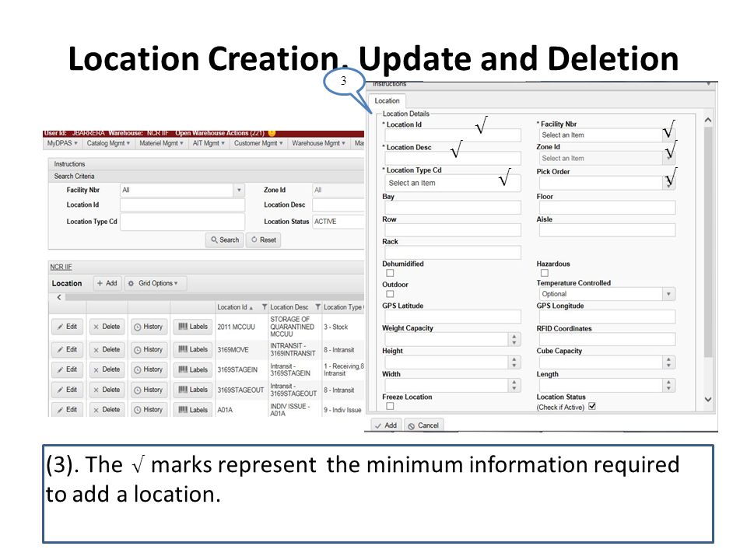Open the Materiel Mgmt menu

[x=161, y=143]
